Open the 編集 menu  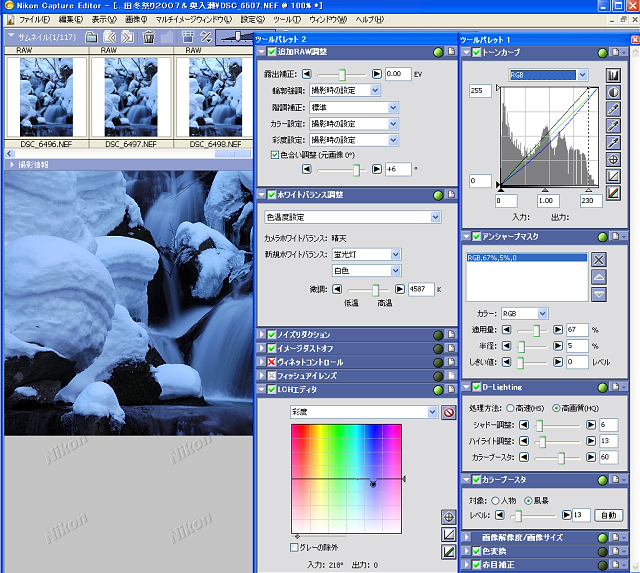pos(71,20)
